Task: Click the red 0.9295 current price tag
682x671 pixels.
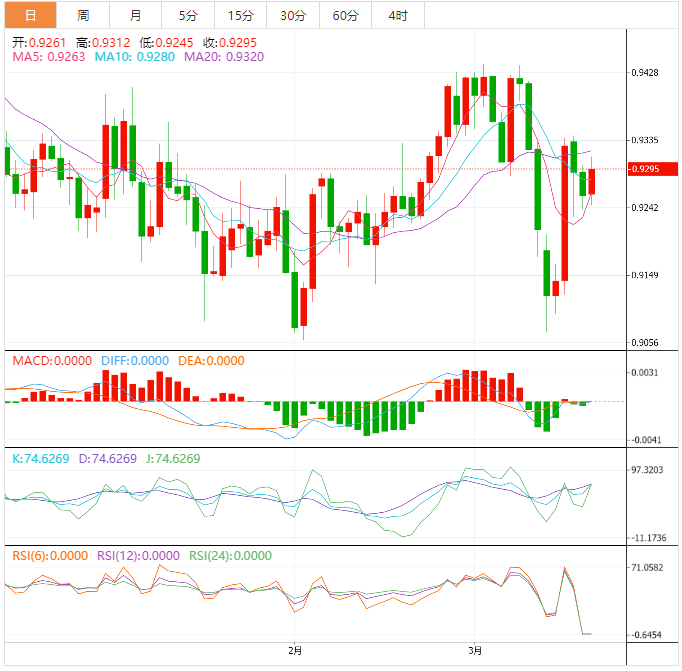Action: [x=652, y=169]
